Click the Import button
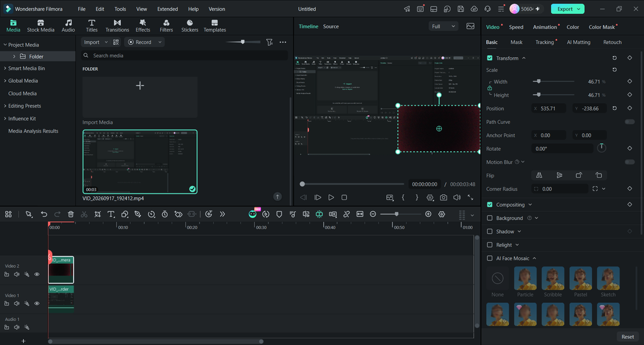Image resolution: width=644 pixels, height=345 pixels. (92, 42)
